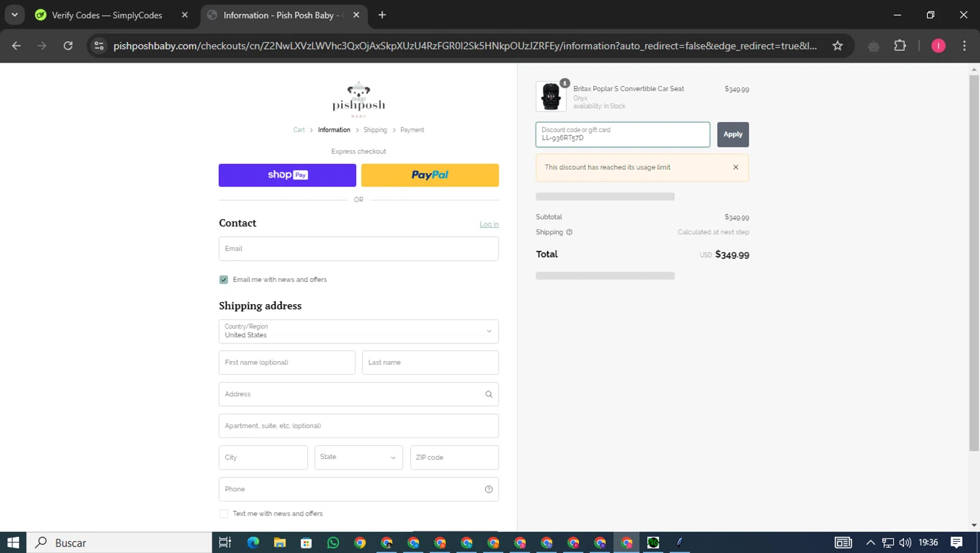The height and width of the screenshot is (553, 980).
Task: Click the Address field
Action: (359, 394)
